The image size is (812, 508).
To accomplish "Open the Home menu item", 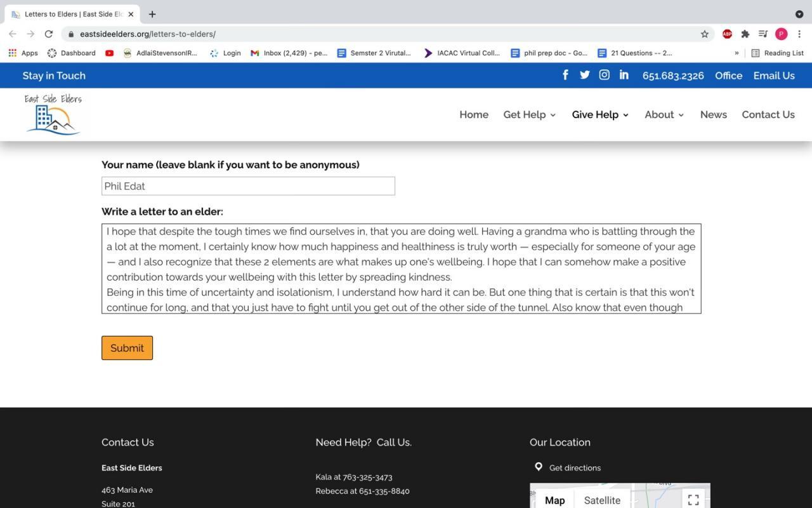I will pos(474,115).
